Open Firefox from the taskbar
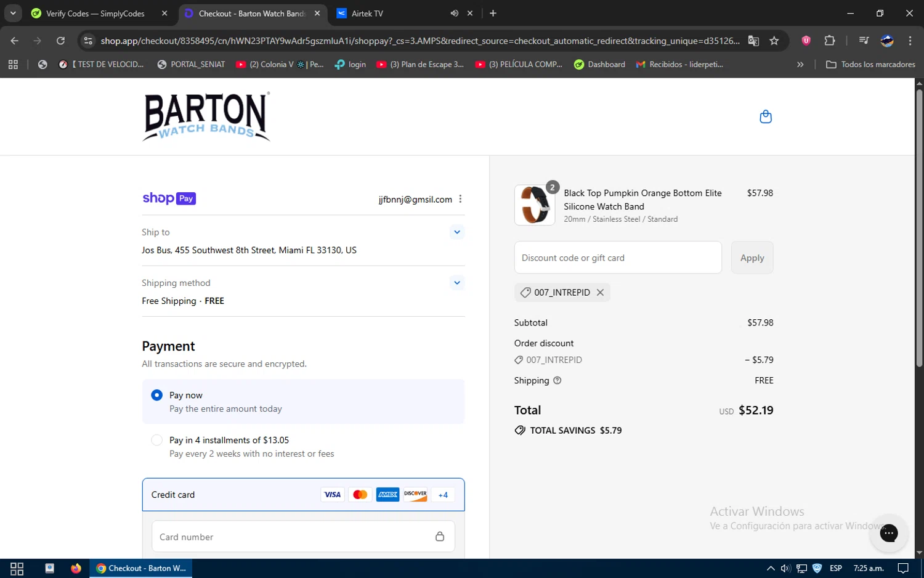The width and height of the screenshot is (924, 578). pos(76,568)
